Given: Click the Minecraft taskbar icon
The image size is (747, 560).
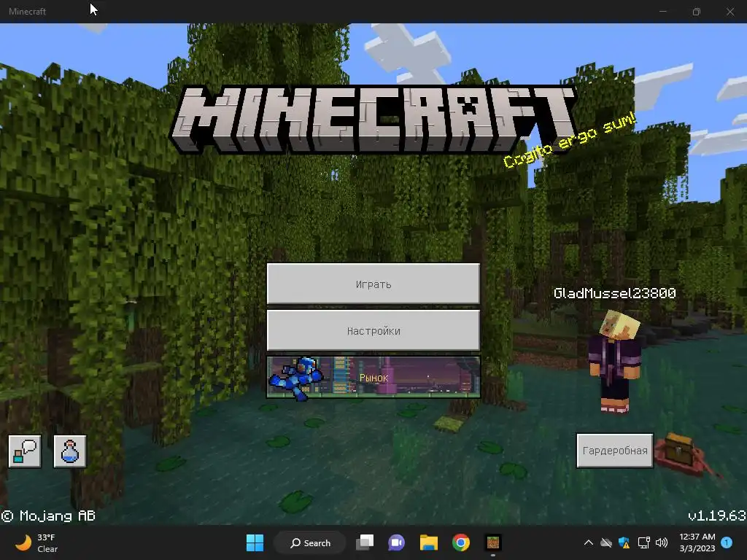Looking at the screenshot, I should 493,542.
